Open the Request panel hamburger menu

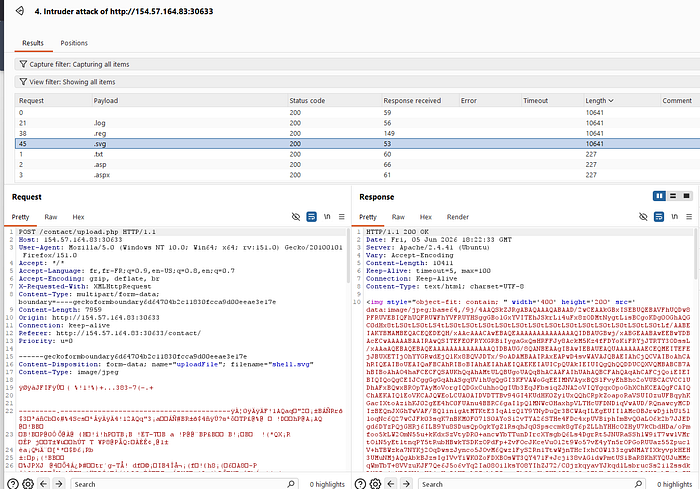click(342, 217)
